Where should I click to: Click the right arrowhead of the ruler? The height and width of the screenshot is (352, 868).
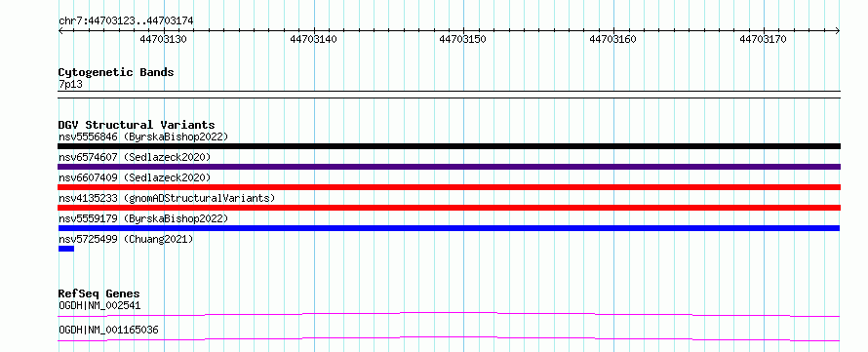tap(838, 31)
